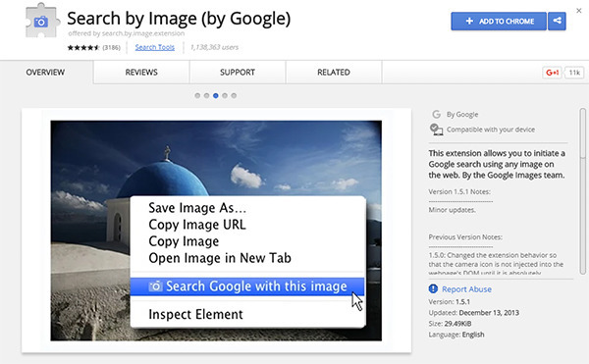Click the share icon beside Add to Chrome
The height and width of the screenshot is (364, 589).
pyautogui.click(x=557, y=21)
